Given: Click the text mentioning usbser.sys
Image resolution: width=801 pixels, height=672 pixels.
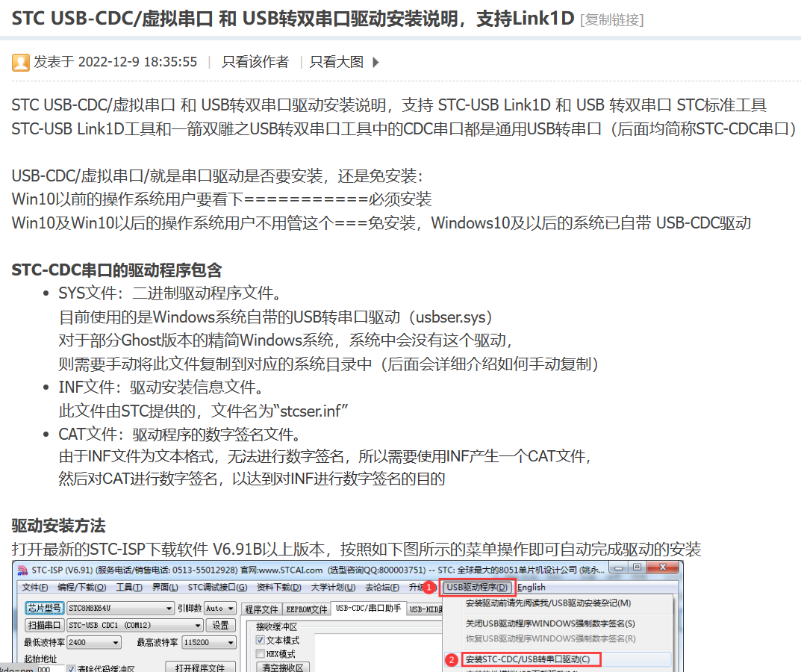Looking at the screenshot, I should [276, 317].
